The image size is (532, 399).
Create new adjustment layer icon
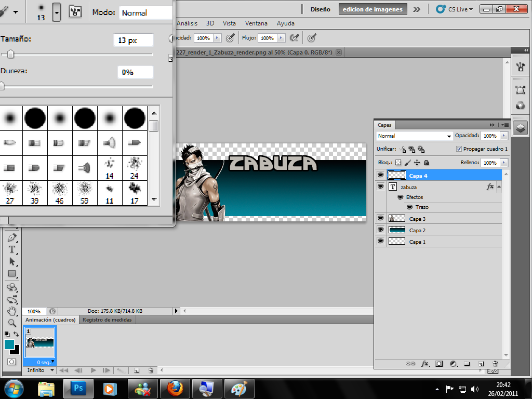(453, 363)
